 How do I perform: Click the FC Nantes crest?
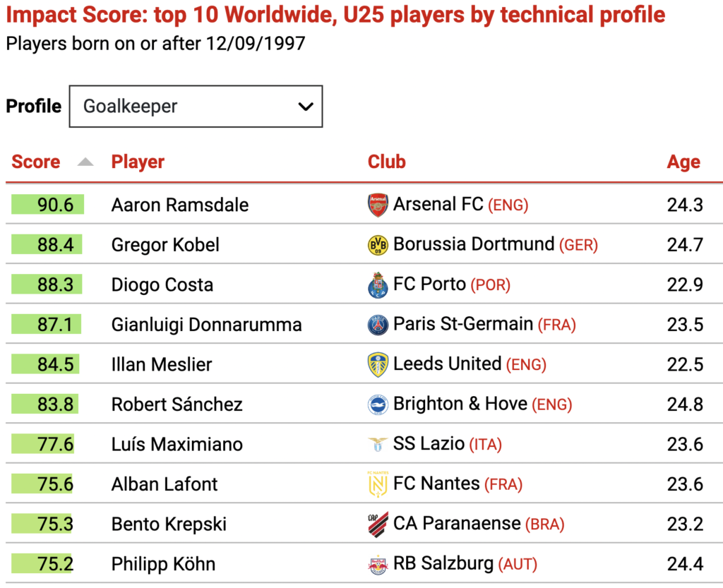pos(378,484)
